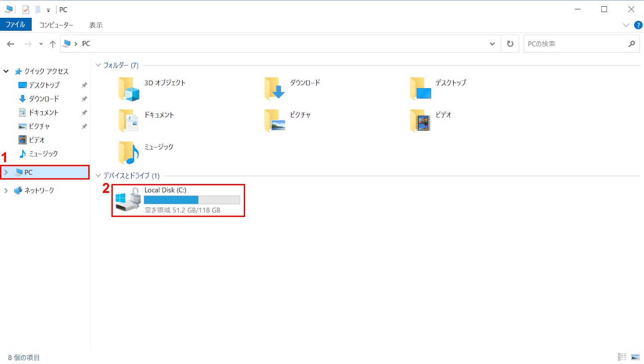
Task: Click the Local Disk (C:) label
Action: coord(165,190)
